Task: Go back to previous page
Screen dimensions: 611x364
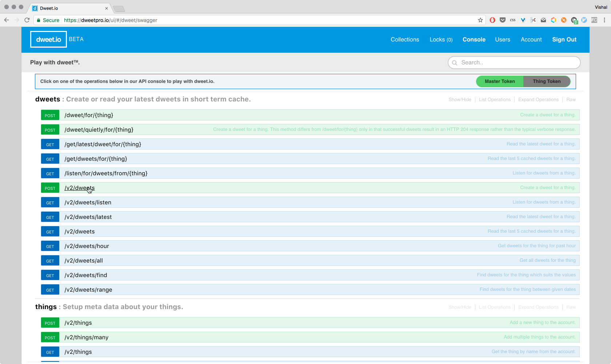Action: (7, 20)
